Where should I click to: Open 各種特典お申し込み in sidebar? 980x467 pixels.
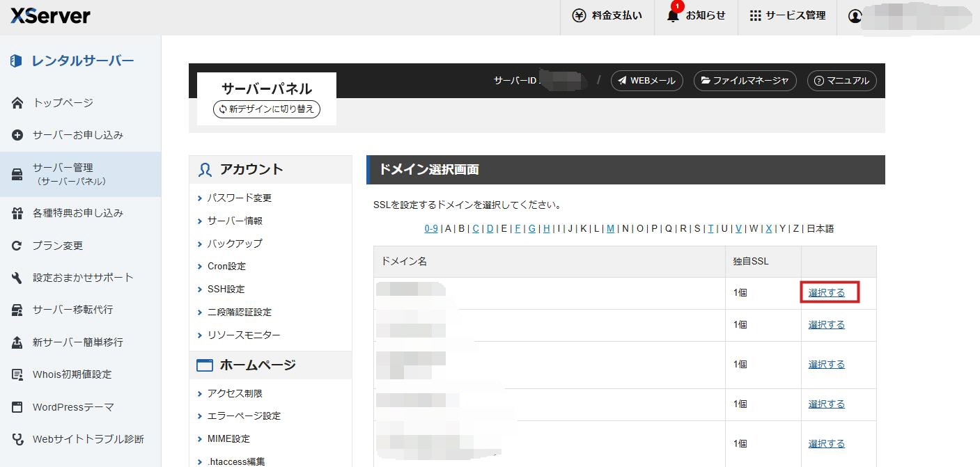pos(78,213)
